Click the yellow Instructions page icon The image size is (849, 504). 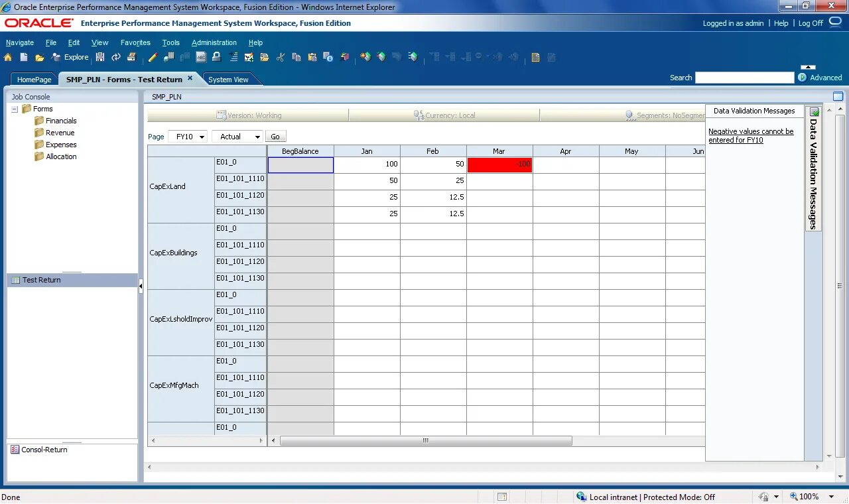click(x=535, y=57)
